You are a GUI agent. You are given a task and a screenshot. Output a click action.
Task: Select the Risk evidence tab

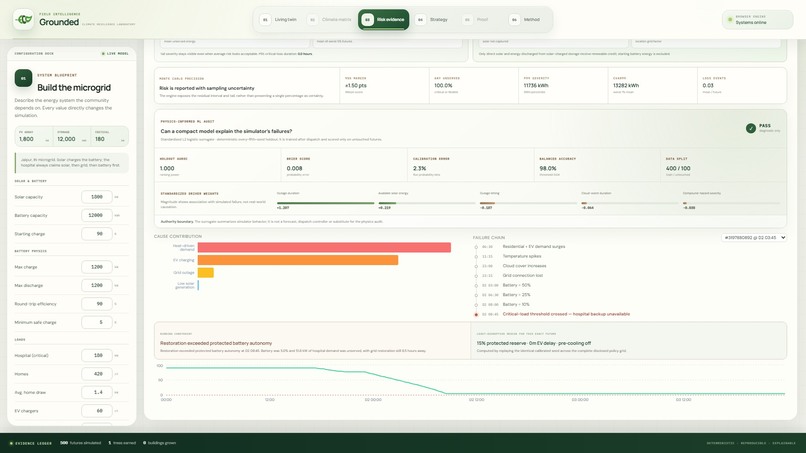383,20
